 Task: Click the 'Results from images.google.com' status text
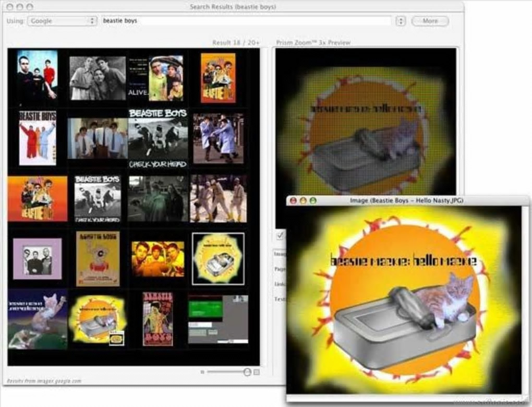[44, 381]
